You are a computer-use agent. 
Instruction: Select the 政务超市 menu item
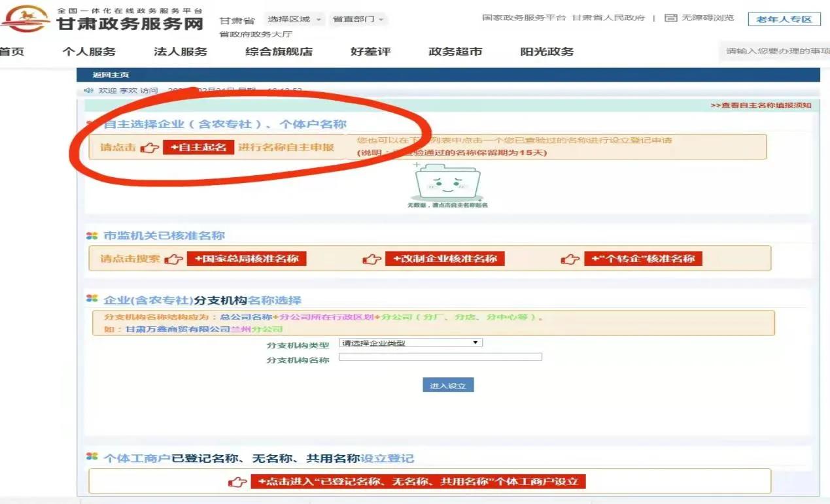(x=455, y=51)
